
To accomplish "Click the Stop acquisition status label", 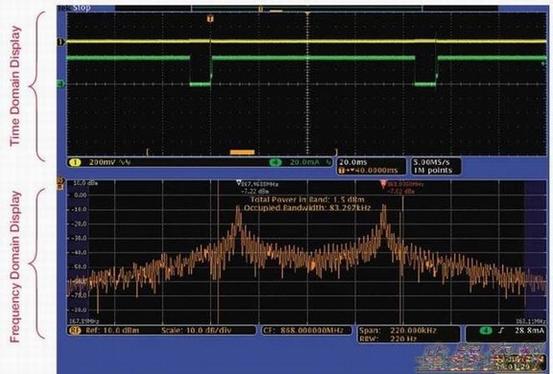I will (x=82, y=8).
